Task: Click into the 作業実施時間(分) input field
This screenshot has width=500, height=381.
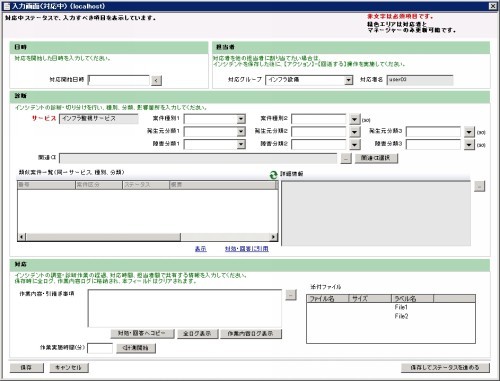Action: 100,348
